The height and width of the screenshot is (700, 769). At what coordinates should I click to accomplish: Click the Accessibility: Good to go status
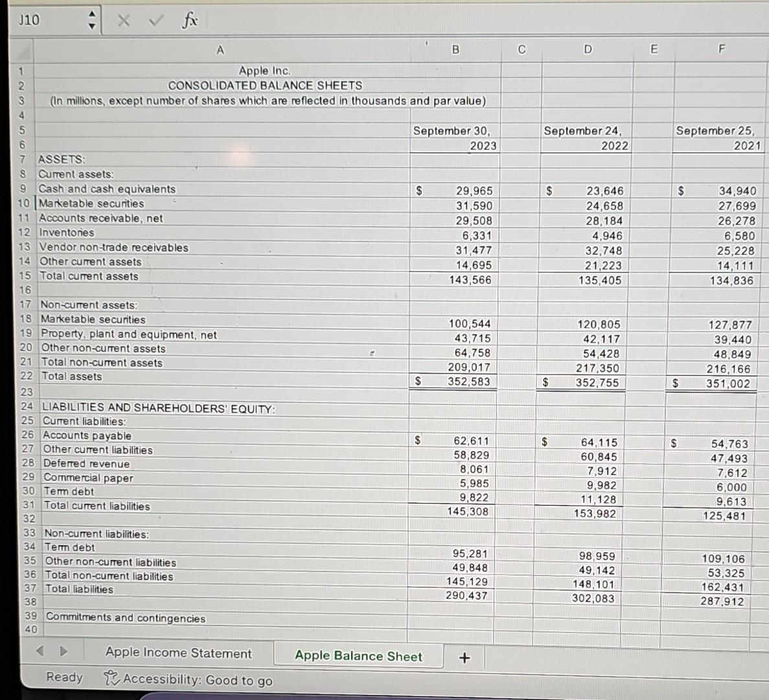point(197,679)
